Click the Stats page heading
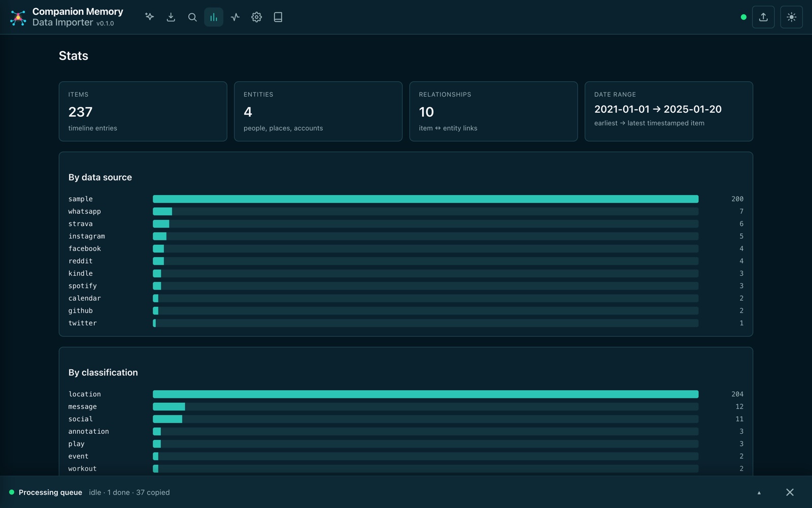The width and height of the screenshot is (812, 508). (x=74, y=56)
